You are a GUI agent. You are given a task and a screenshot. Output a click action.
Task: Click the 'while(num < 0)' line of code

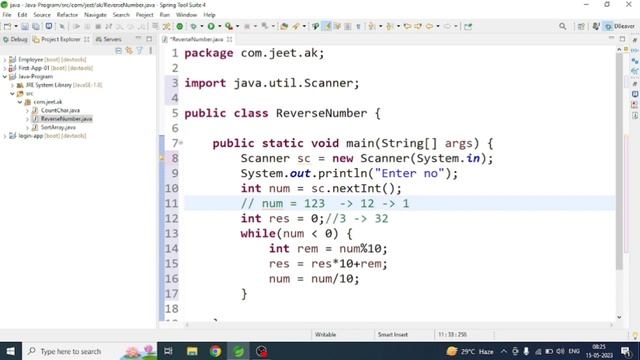pyautogui.click(x=296, y=233)
